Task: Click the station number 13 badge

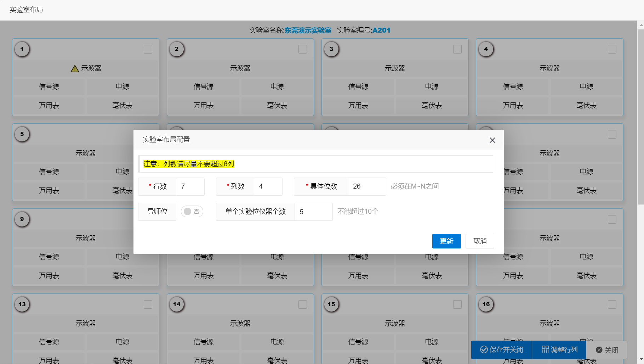Action: [x=22, y=304]
